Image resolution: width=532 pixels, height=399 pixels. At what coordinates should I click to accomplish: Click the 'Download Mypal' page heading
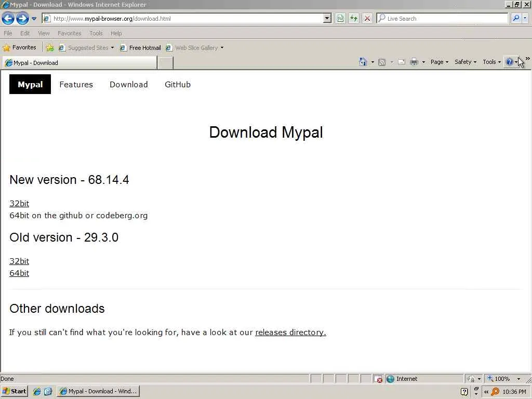266,132
